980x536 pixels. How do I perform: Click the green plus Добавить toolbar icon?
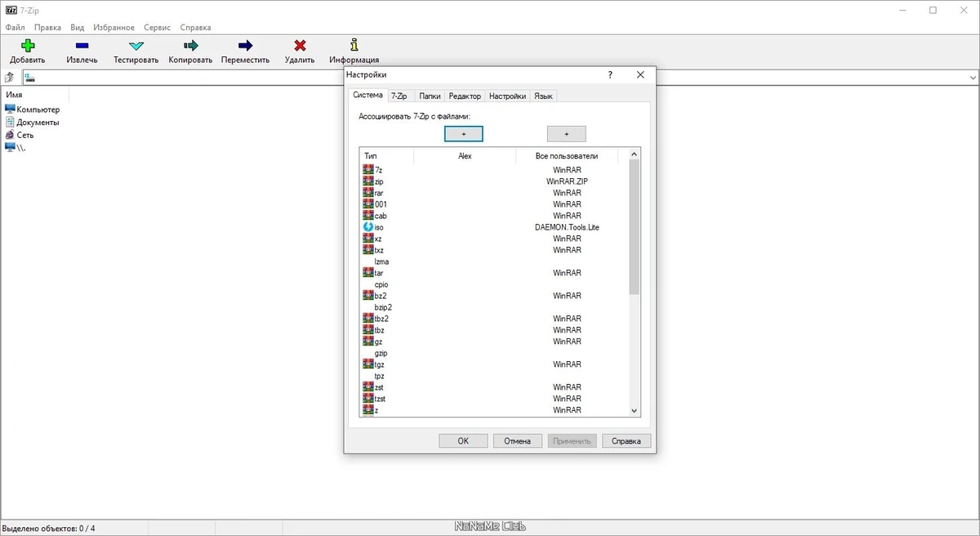pos(28,46)
